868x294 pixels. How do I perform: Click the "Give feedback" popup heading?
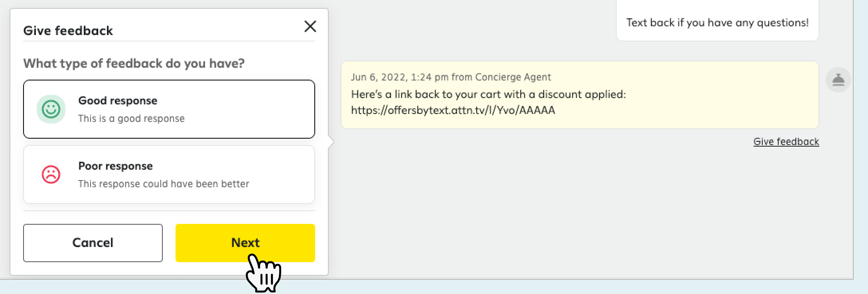(x=68, y=31)
